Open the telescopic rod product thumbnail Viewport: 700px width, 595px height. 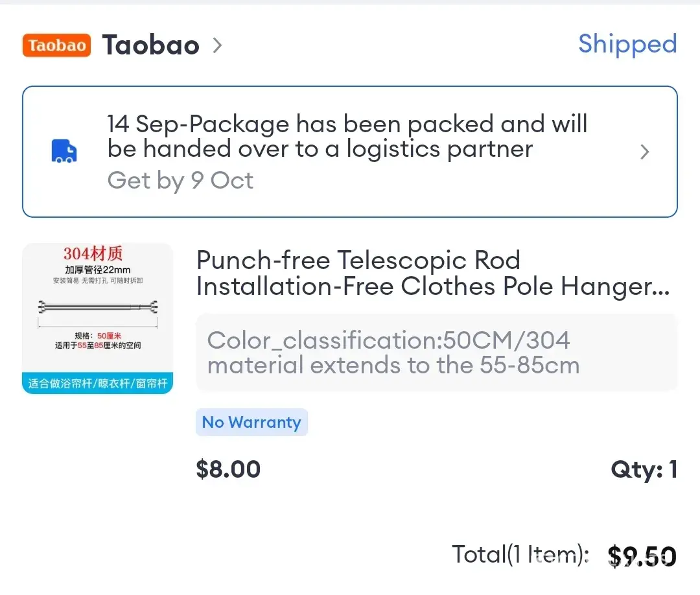pos(97,318)
